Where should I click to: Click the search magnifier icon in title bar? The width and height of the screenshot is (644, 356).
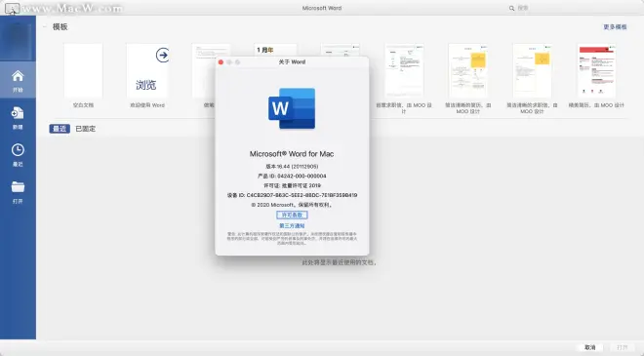point(511,8)
